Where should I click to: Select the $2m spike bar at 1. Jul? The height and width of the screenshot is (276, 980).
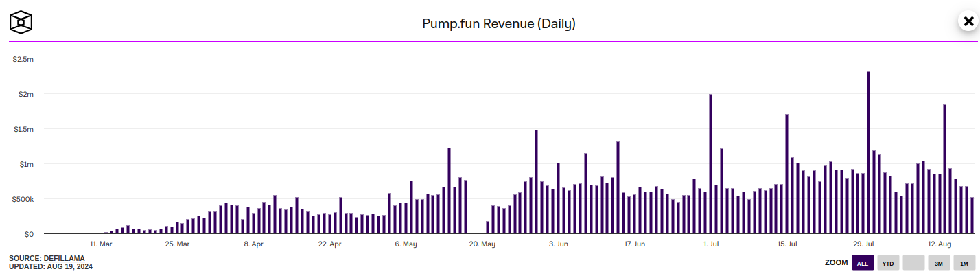[710, 164]
